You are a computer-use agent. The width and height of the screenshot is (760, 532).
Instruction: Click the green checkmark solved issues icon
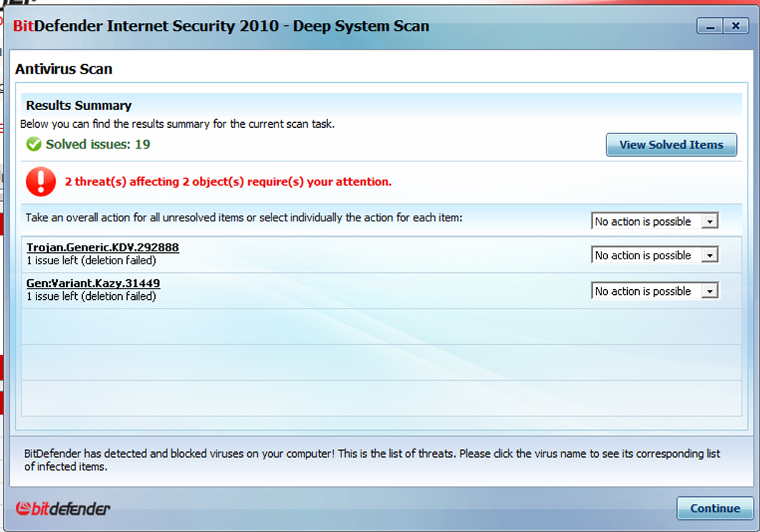[x=34, y=144]
